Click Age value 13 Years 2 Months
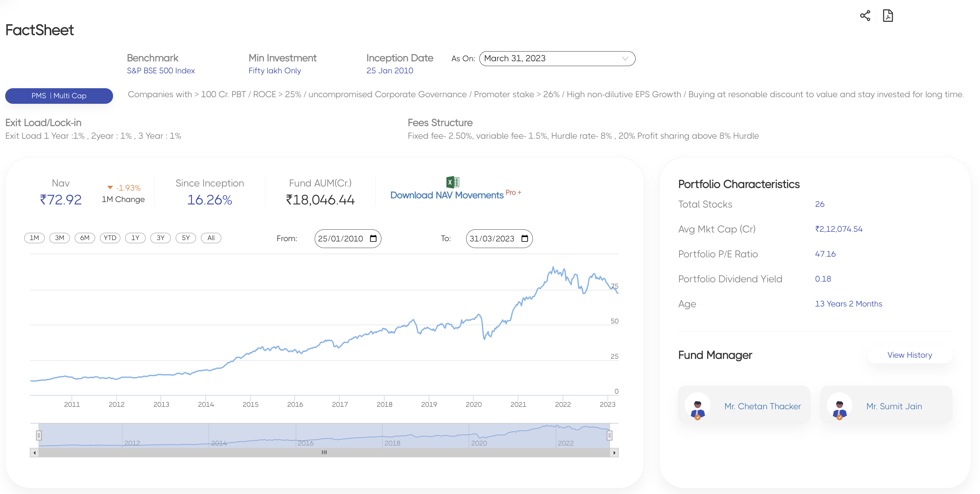 (x=848, y=304)
